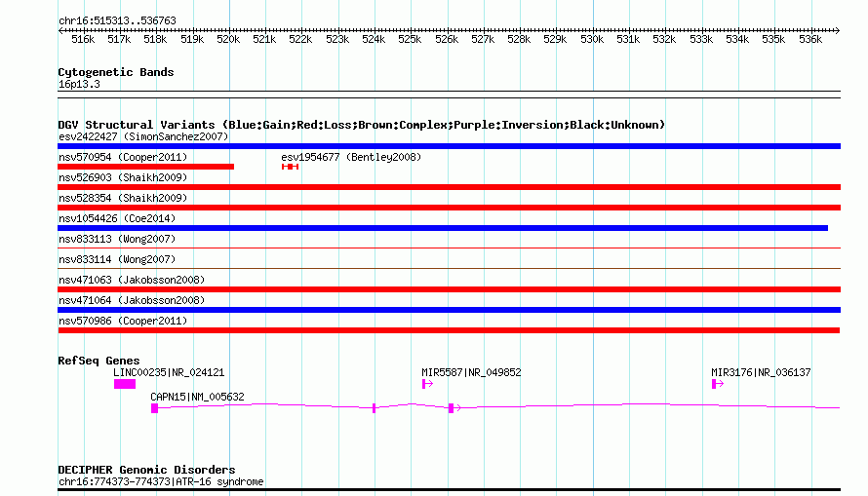
Task: Click the nsv526903 red loss bar
Action: coord(449,187)
